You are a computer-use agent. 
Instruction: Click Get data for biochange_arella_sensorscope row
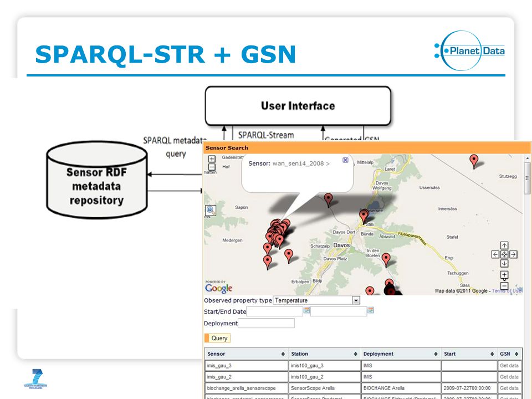(x=509, y=388)
